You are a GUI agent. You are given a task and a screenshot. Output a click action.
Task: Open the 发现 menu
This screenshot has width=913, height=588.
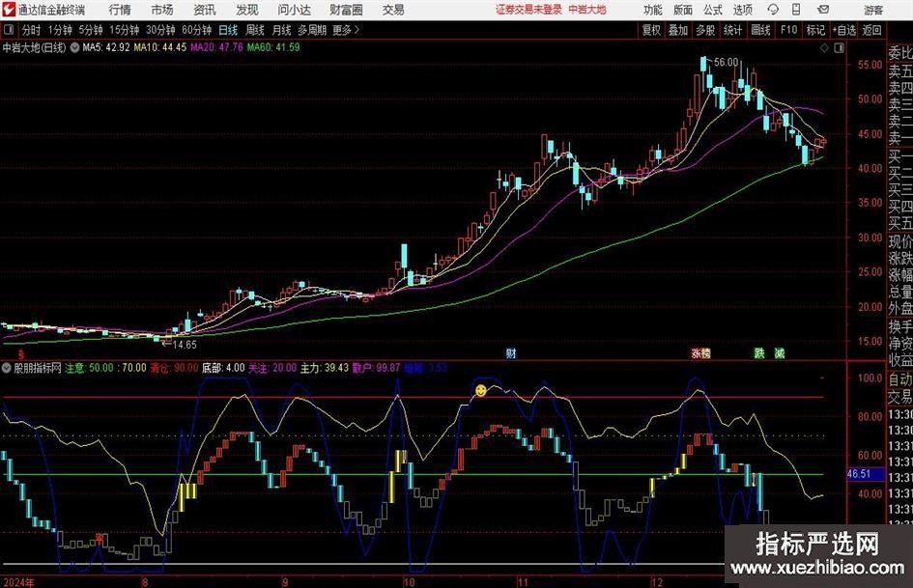click(247, 10)
